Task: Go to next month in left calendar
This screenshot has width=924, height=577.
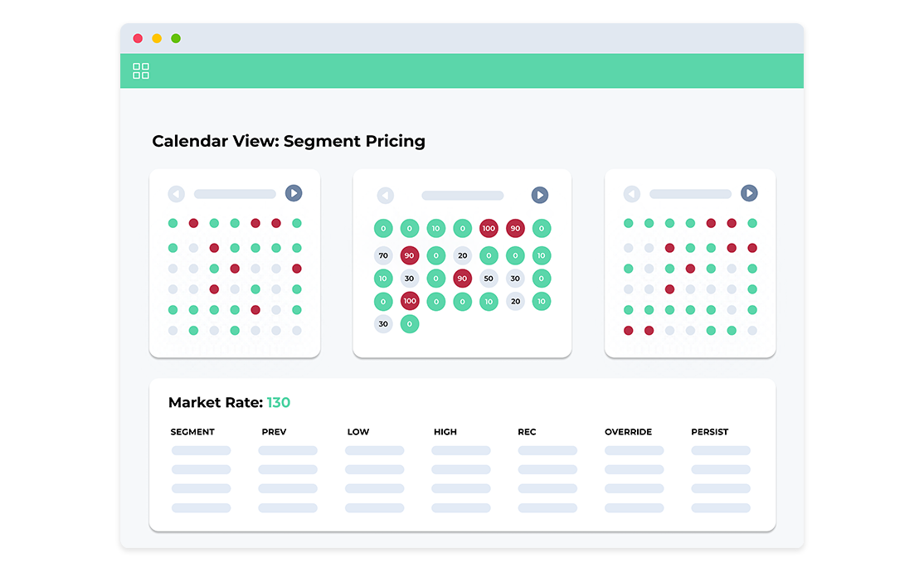Action: (x=294, y=193)
